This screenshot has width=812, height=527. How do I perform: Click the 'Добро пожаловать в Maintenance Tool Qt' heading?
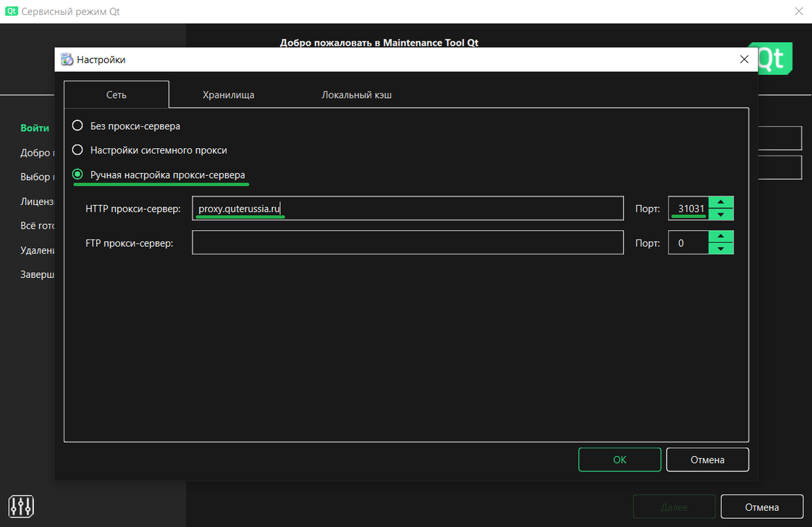(379, 43)
